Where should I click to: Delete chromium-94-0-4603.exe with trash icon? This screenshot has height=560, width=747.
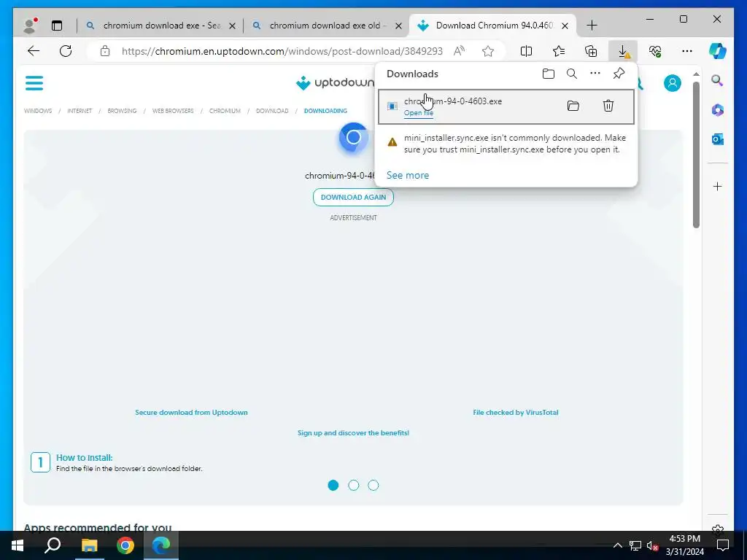coord(608,106)
